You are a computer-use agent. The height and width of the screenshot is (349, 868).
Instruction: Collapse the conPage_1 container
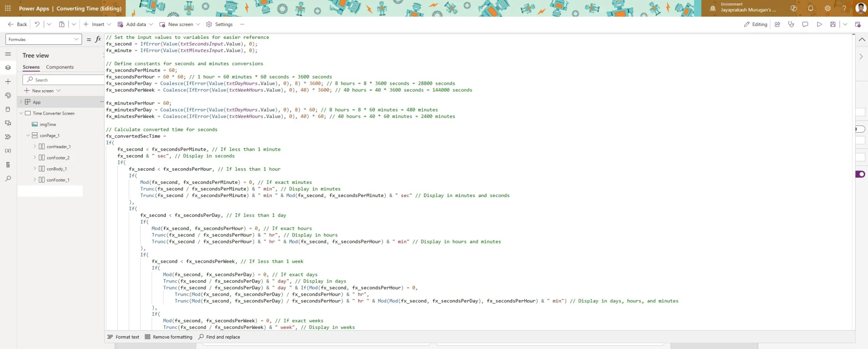coord(28,135)
